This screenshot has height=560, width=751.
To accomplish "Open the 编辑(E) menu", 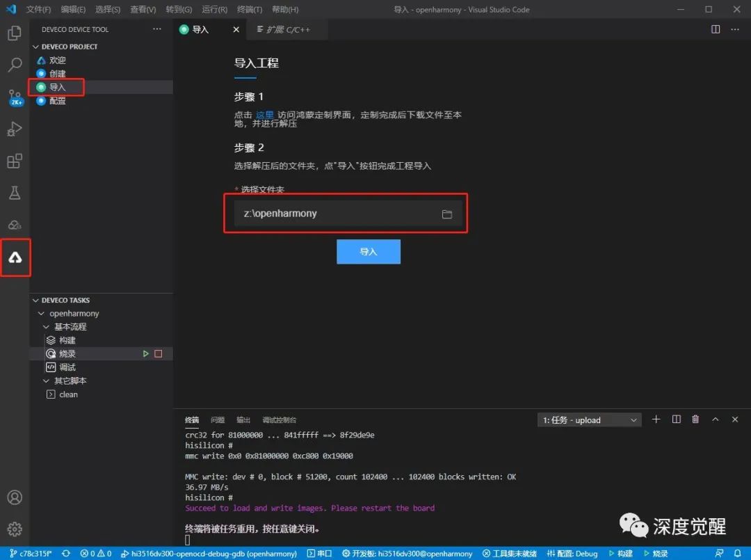I will [x=73, y=10].
